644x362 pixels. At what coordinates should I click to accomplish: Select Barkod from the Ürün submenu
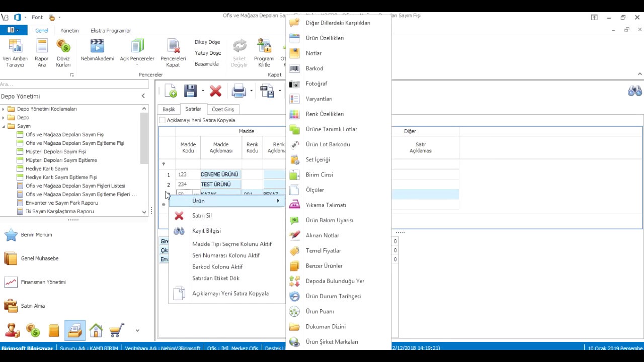tap(314, 68)
